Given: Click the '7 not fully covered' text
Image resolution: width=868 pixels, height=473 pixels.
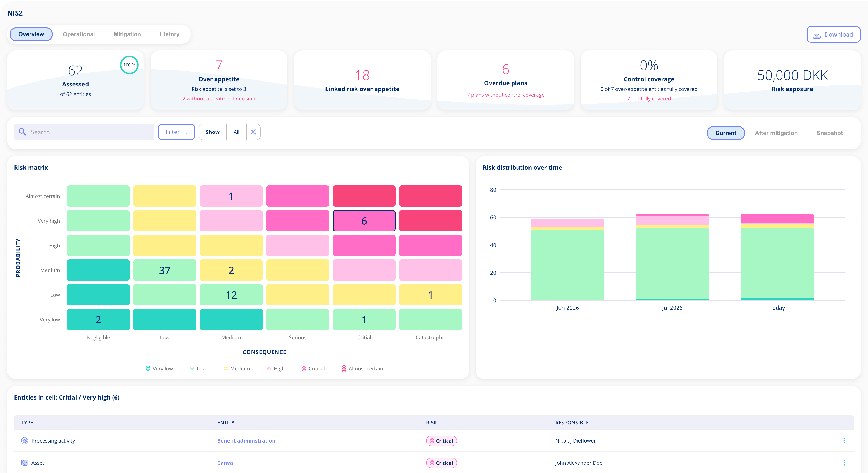Looking at the screenshot, I should tap(649, 98).
